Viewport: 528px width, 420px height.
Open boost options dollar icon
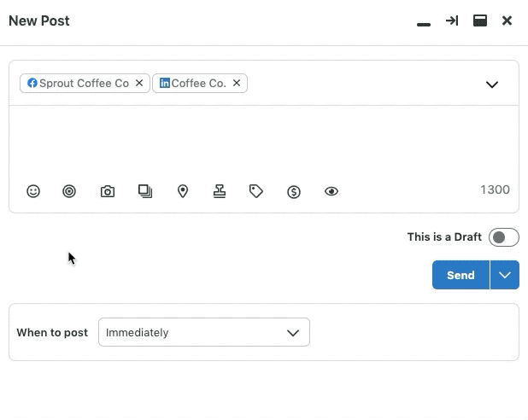pos(294,192)
